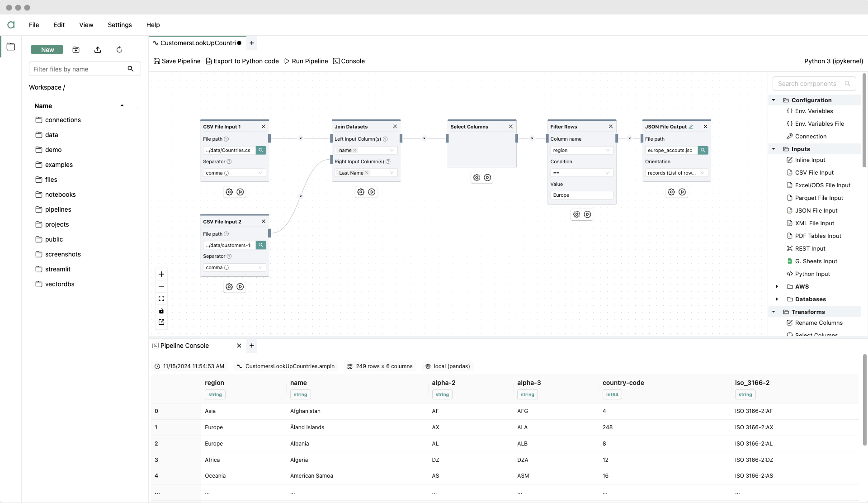Open settings gear of CSV File Input 1
The image size is (868, 503).
click(229, 192)
